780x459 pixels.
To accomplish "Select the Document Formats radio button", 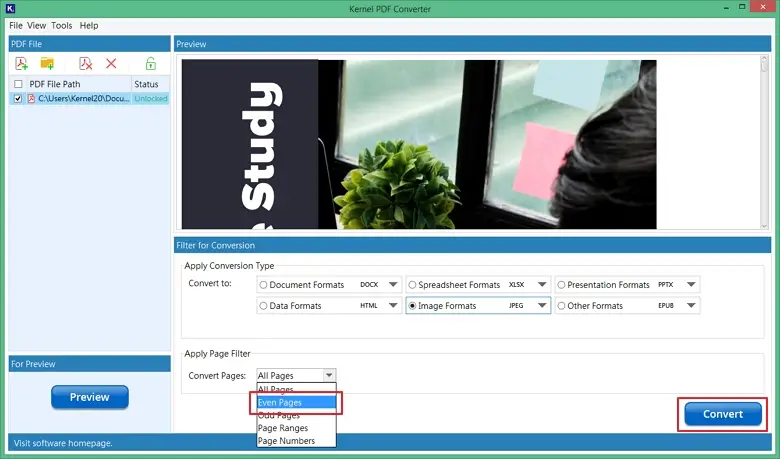I will [263, 285].
